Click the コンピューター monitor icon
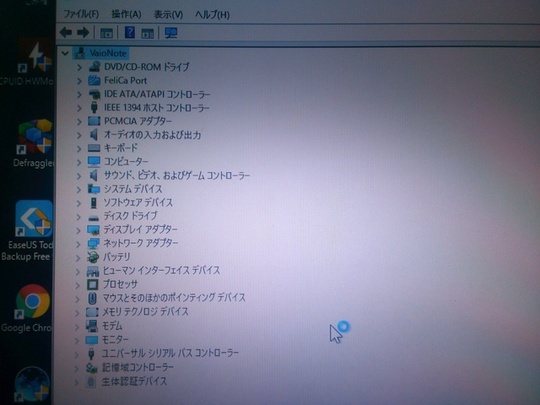The width and height of the screenshot is (540, 405). (x=94, y=161)
